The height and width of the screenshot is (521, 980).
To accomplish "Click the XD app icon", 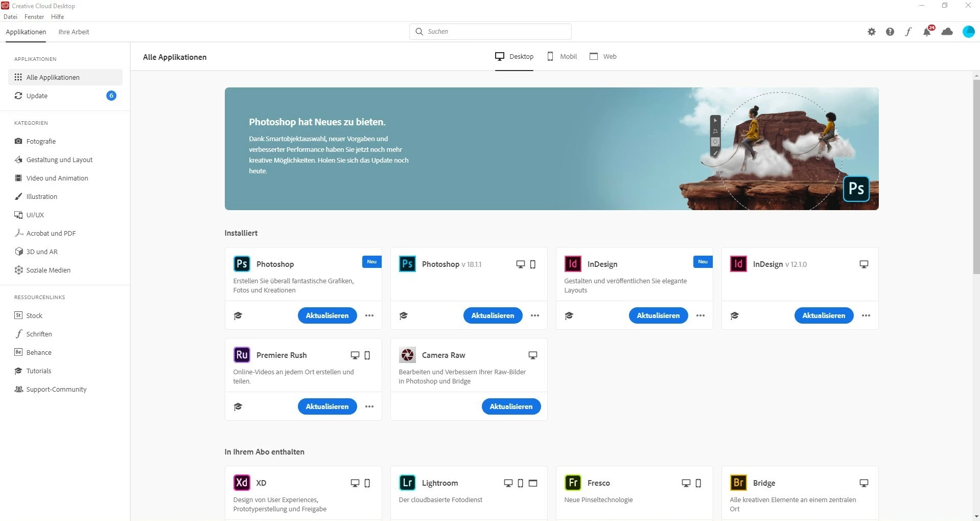I will [242, 483].
